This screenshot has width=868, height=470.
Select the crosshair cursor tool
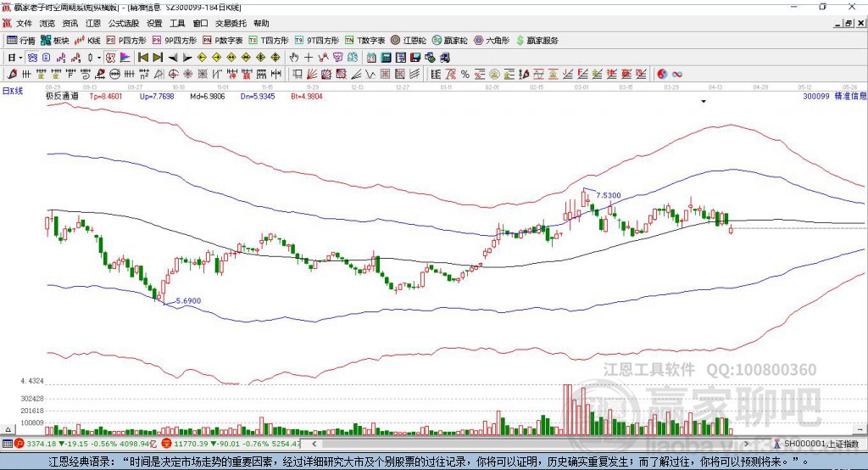[x=309, y=58]
